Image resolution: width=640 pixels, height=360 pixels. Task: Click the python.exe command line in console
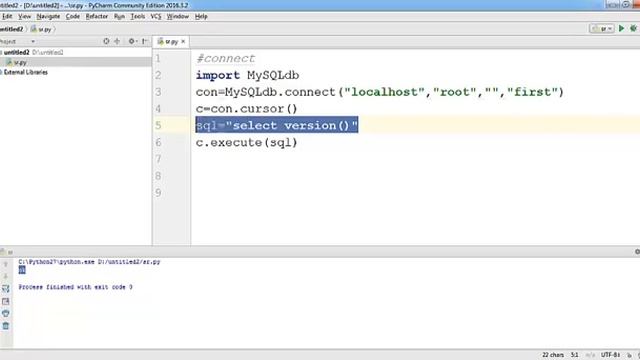[89, 262]
